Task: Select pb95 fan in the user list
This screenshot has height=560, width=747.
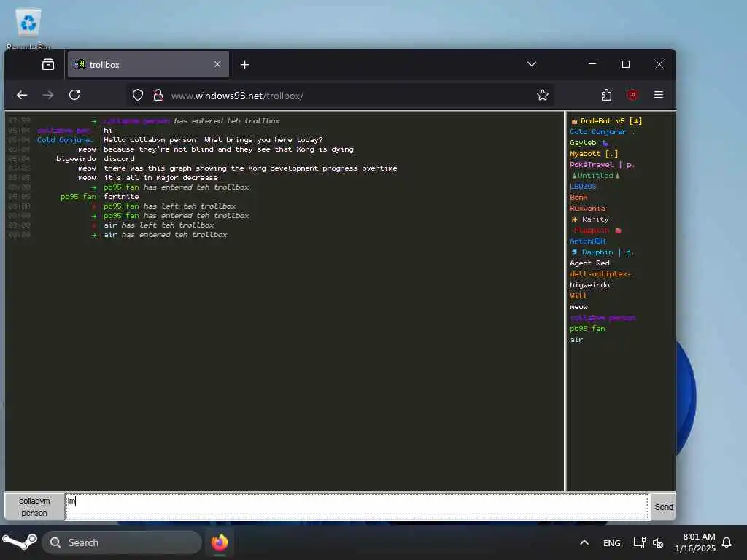Action: (587, 329)
